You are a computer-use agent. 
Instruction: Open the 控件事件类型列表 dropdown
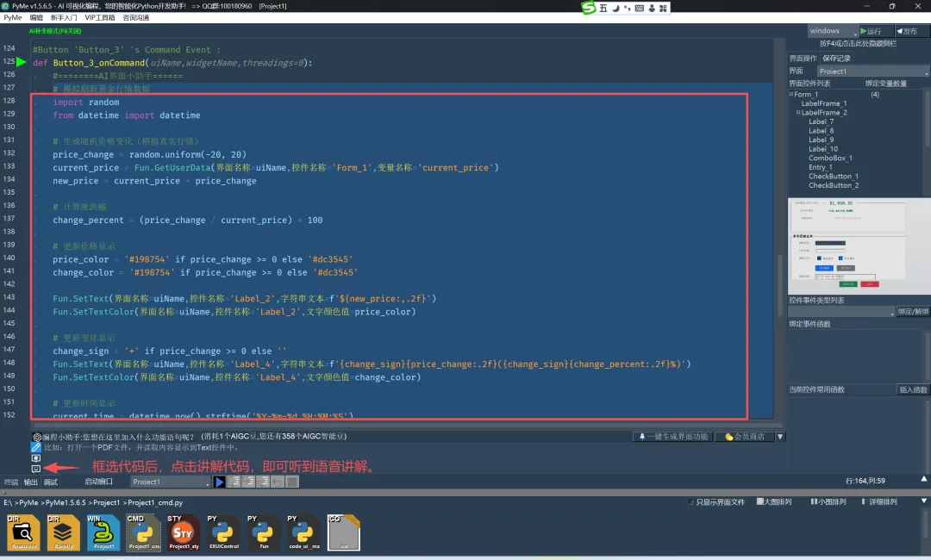coord(842,311)
